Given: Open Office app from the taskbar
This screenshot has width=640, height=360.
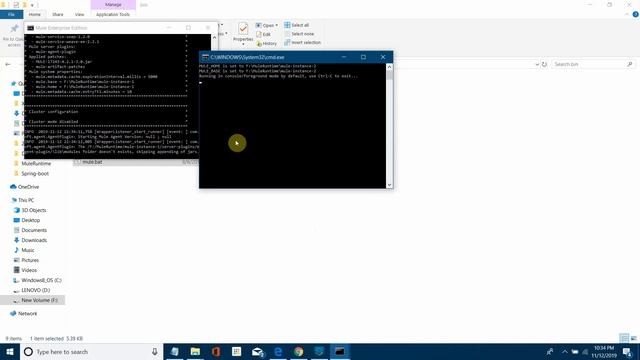Looking at the screenshot, I should (216, 351).
